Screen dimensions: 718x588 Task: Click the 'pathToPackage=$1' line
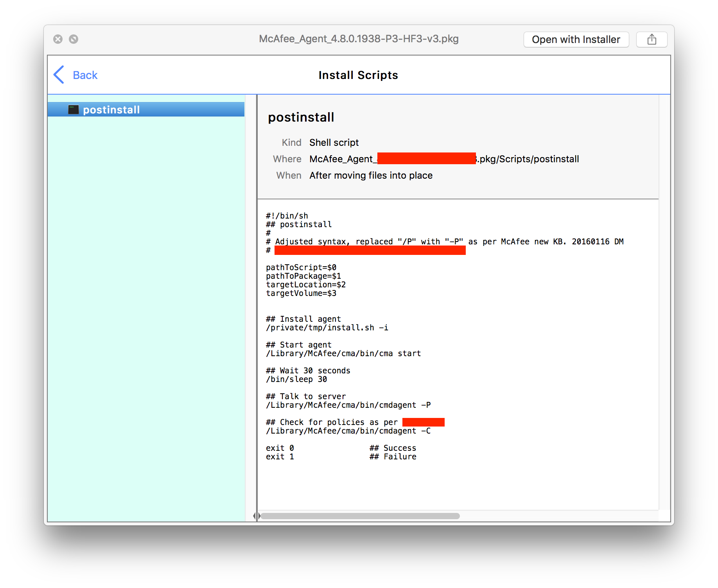(303, 276)
